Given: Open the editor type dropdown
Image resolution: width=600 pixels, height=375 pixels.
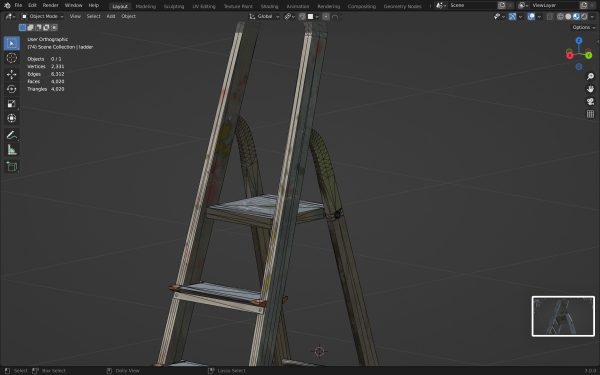Looking at the screenshot, I should tap(10, 16).
